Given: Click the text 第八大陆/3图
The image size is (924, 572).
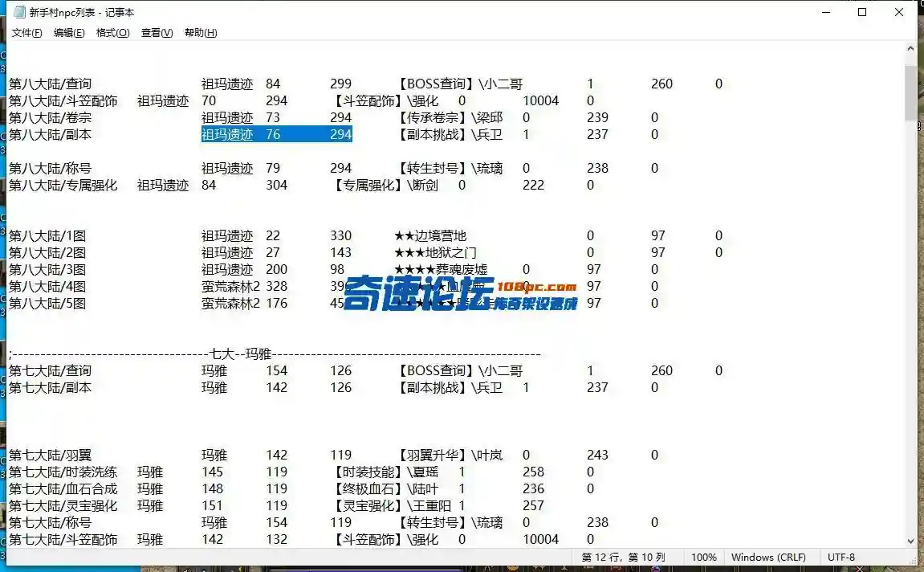Looking at the screenshot, I should (47, 269).
